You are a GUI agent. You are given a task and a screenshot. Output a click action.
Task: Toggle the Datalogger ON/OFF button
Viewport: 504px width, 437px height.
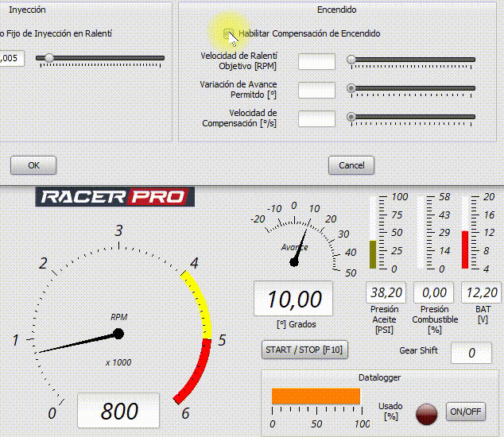465,412
